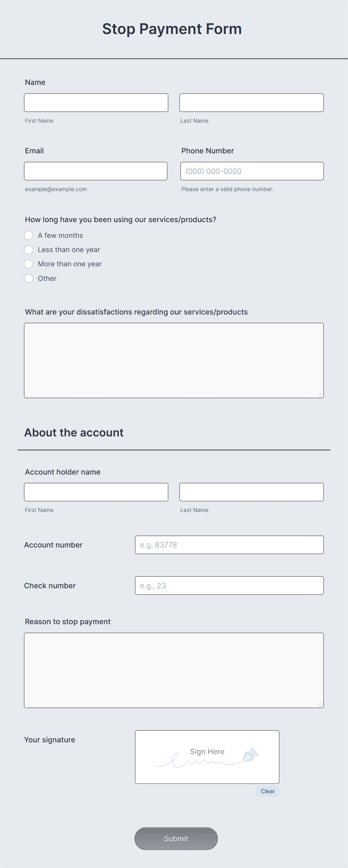Click the Reason to stop payment textarea
This screenshot has width=348, height=868.
tap(174, 670)
